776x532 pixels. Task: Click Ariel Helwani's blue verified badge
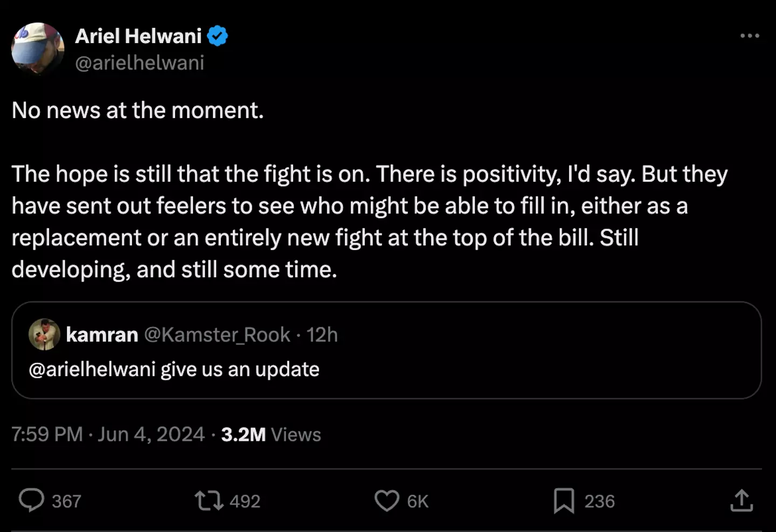[218, 36]
